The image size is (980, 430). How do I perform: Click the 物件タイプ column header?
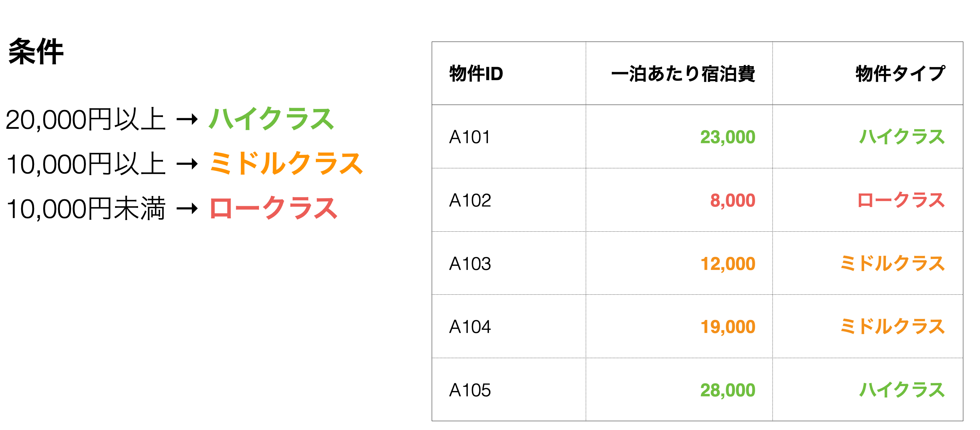[x=900, y=74]
